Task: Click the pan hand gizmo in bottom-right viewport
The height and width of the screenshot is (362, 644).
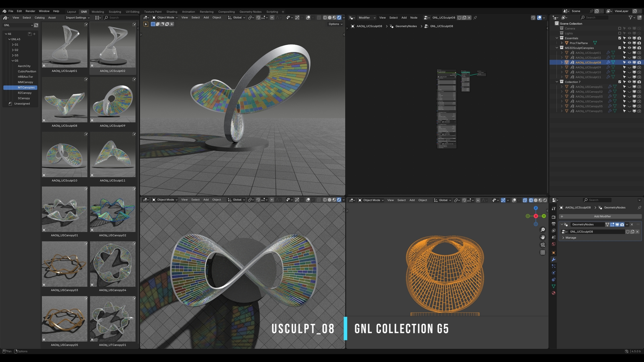Action: click(x=543, y=237)
